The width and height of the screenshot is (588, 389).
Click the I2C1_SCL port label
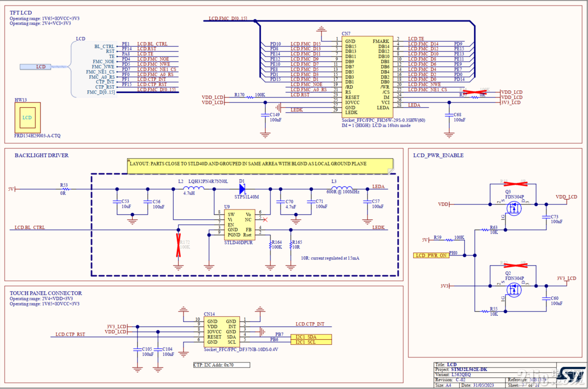pos(311,342)
